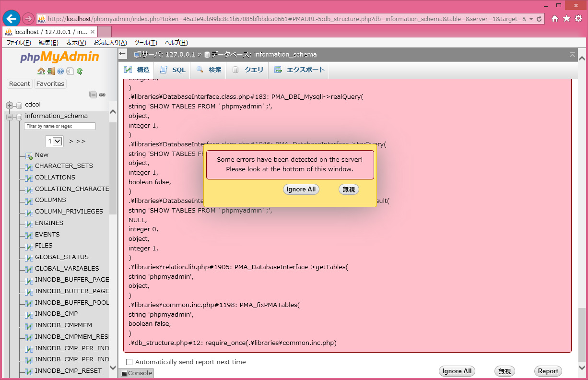Click the link with main panel icon

coord(102,95)
